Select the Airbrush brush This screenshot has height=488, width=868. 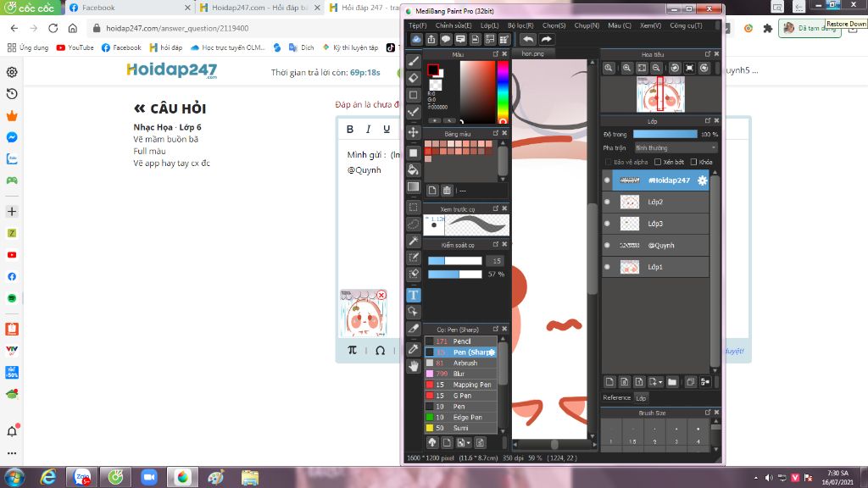[460, 363]
